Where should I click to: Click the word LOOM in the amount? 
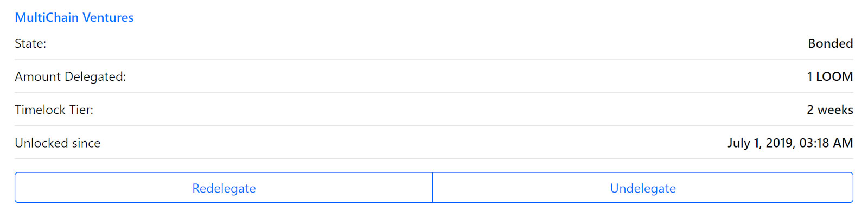point(834,76)
